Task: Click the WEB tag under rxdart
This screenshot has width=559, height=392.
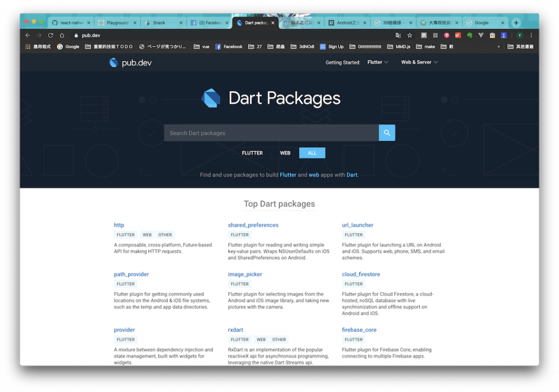Action: tap(261, 340)
